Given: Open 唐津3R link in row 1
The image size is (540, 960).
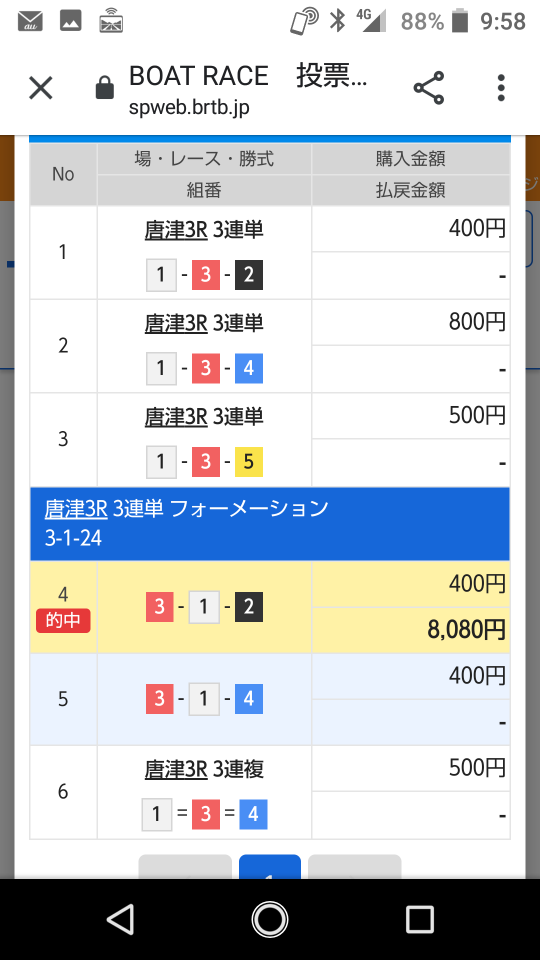Looking at the screenshot, I should pyautogui.click(x=176, y=230).
